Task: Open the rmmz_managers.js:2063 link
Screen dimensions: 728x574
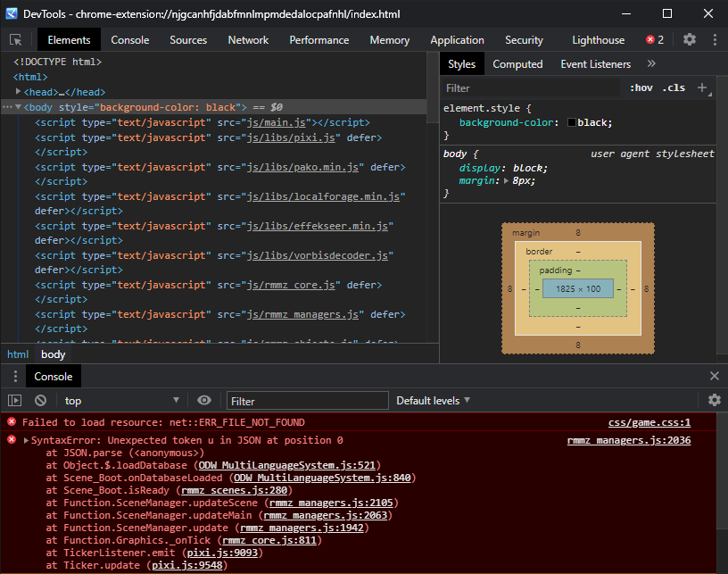Action: pos(325,515)
